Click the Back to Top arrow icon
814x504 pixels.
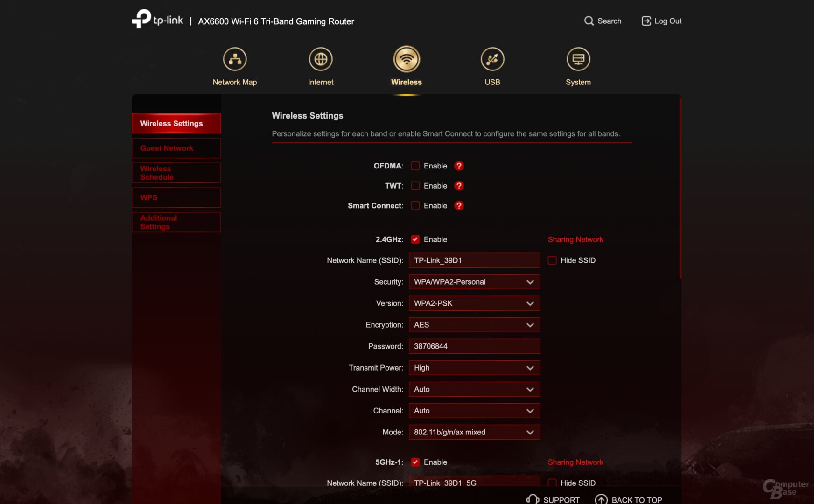(x=601, y=499)
